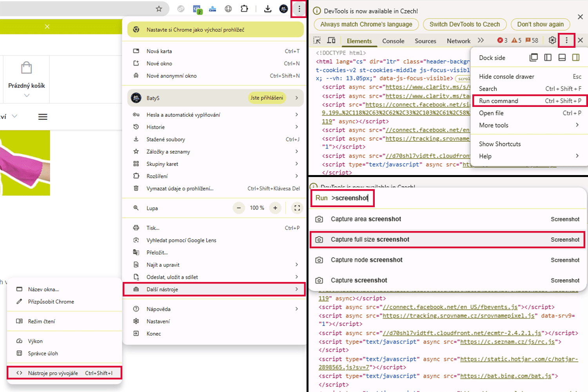Open DevTools settings gear
The image size is (588, 392).
pyautogui.click(x=552, y=40)
